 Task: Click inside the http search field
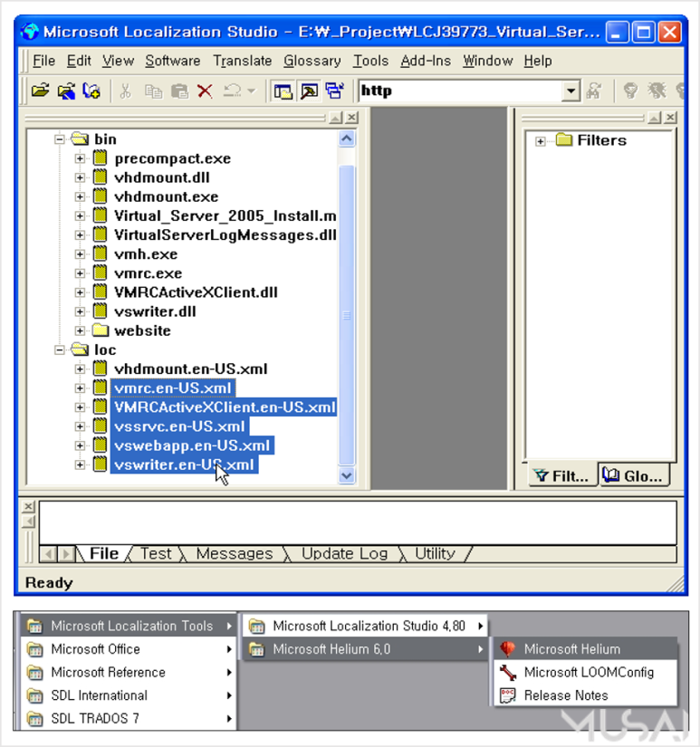pyautogui.click(x=460, y=91)
